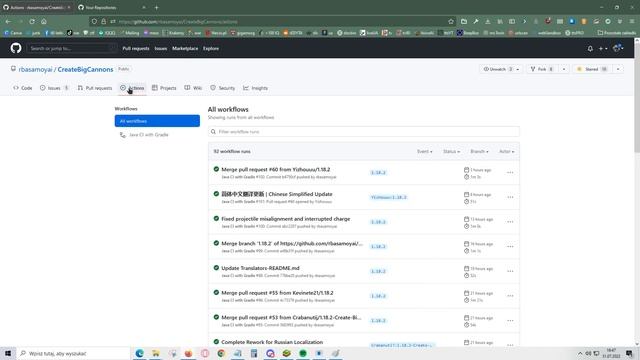
Task: Switch to the Wiki tab
Action: pyautogui.click(x=193, y=88)
